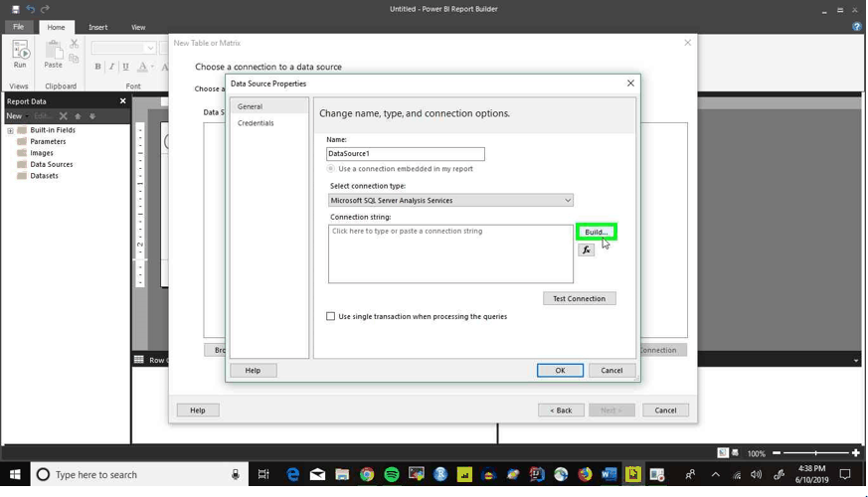Click the help question mark icon
Viewport: 868px width, 497px height.
click(856, 27)
